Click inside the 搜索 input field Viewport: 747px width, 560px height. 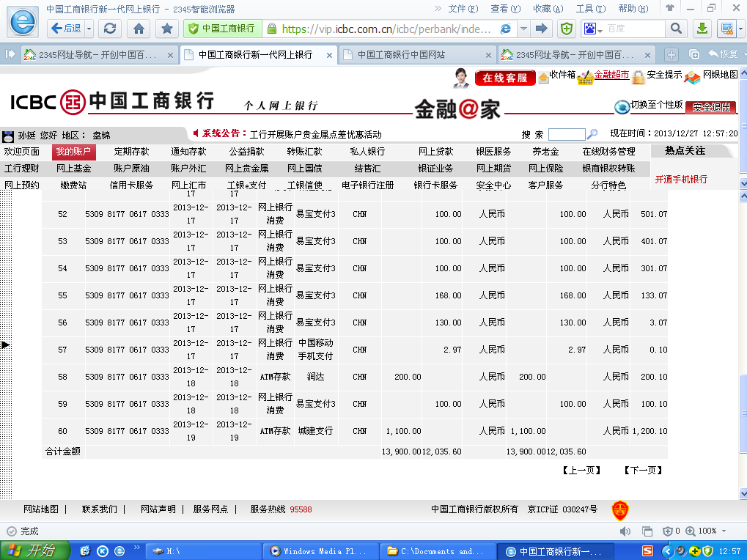click(x=566, y=134)
